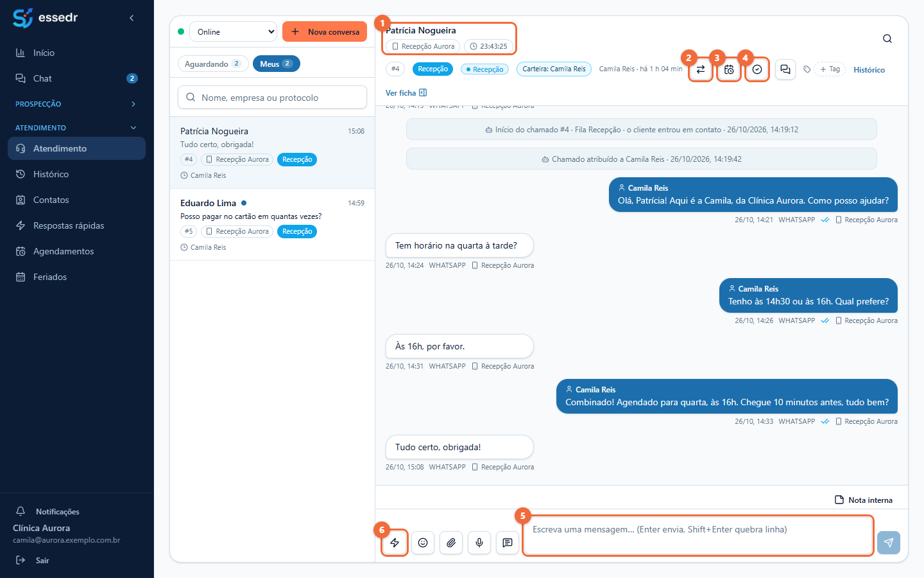Click the finish conversation checkmark circle icon
924x578 pixels.
click(757, 69)
